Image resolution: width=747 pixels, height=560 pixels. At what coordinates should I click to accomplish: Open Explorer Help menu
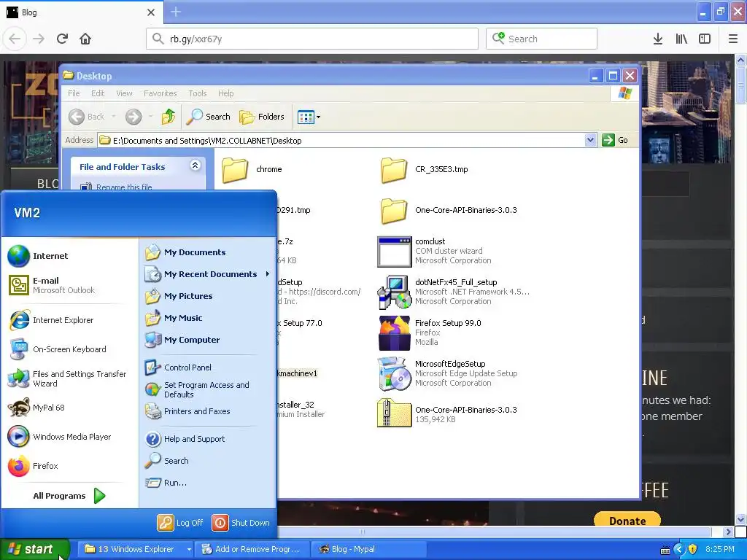(226, 93)
